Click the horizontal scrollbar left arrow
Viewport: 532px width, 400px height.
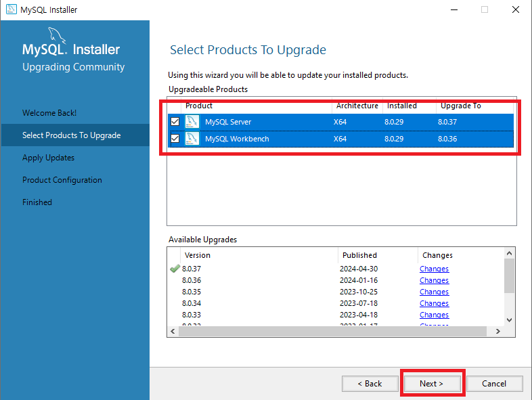[x=173, y=331]
